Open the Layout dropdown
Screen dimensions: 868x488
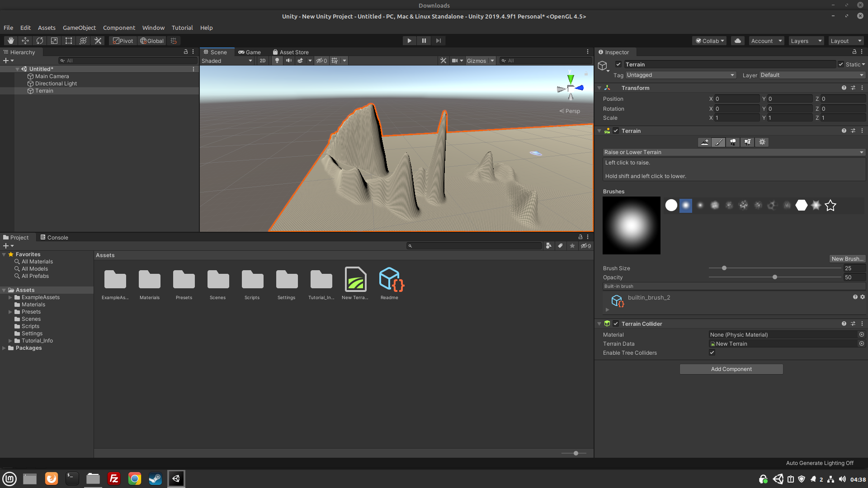(x=846, y=41)
